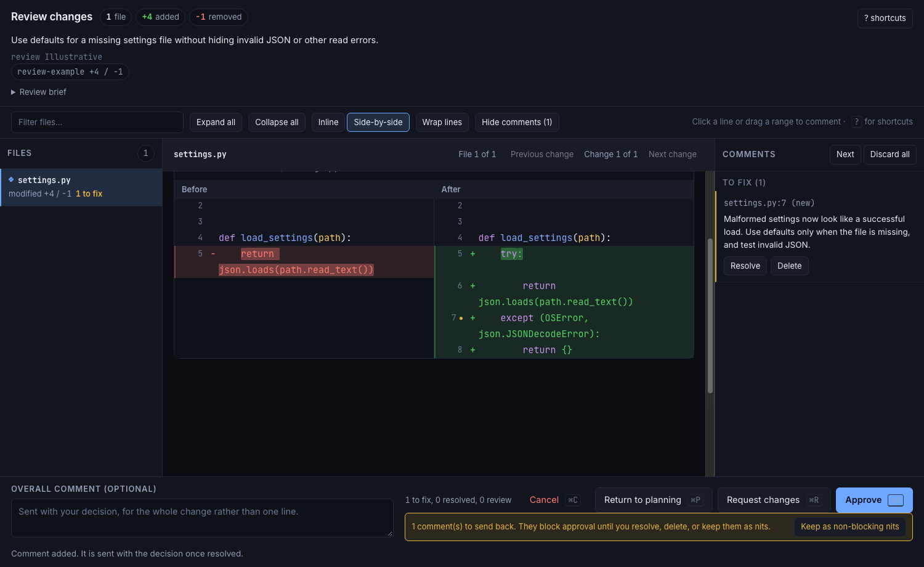Click the modified file icon beside settings.py
This screenshot has height=567, width=924.
tap(11, 179)
